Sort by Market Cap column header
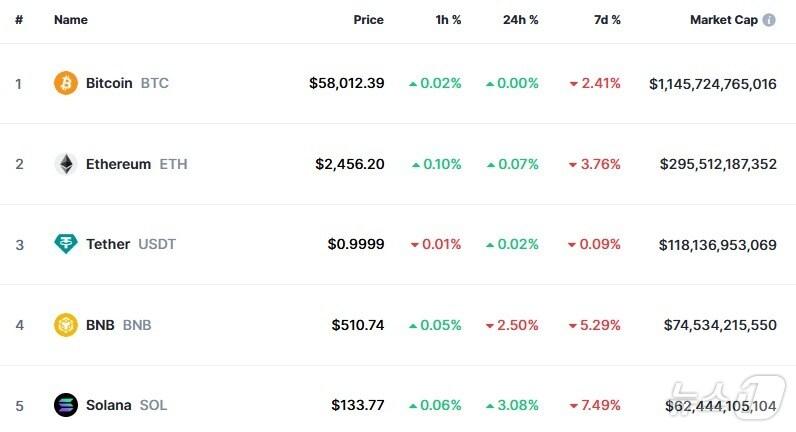 [723, 20]
